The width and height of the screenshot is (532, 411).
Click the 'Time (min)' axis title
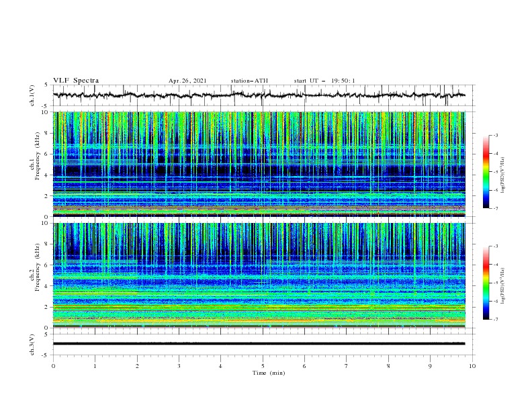269,373
